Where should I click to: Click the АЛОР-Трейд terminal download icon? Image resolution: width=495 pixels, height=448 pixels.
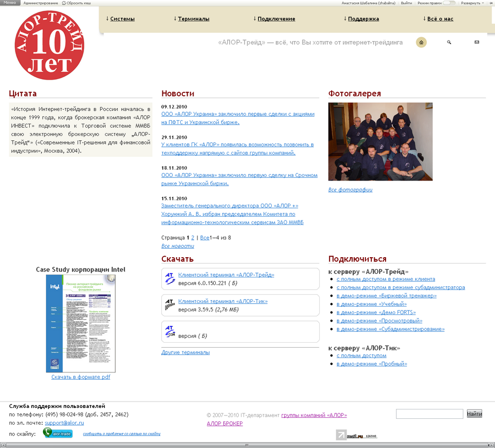pos(170,279)
